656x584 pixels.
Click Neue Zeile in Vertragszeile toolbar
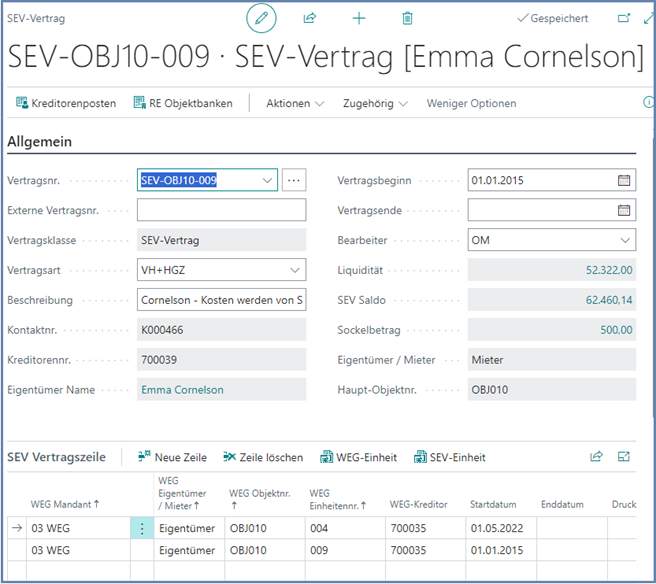(172, 457)
